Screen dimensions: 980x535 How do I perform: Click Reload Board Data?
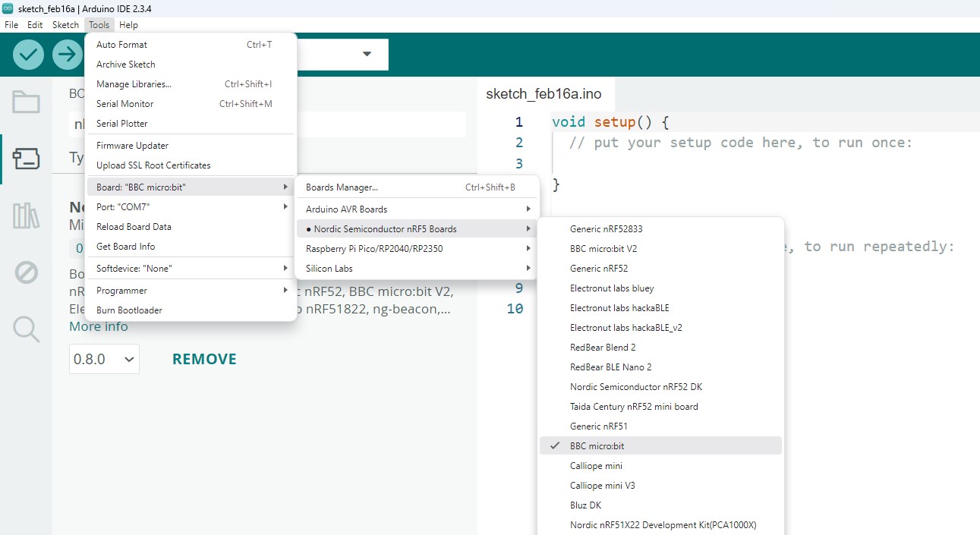[x=190, y=226]
